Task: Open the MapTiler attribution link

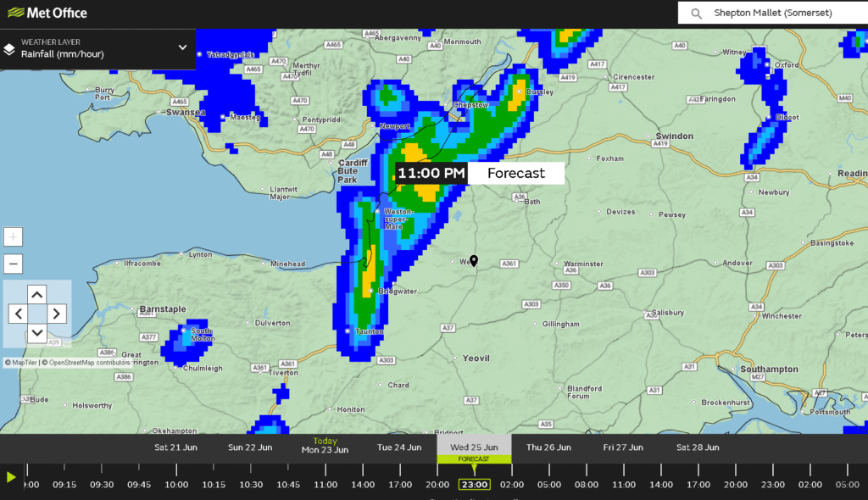Action: 23,362
